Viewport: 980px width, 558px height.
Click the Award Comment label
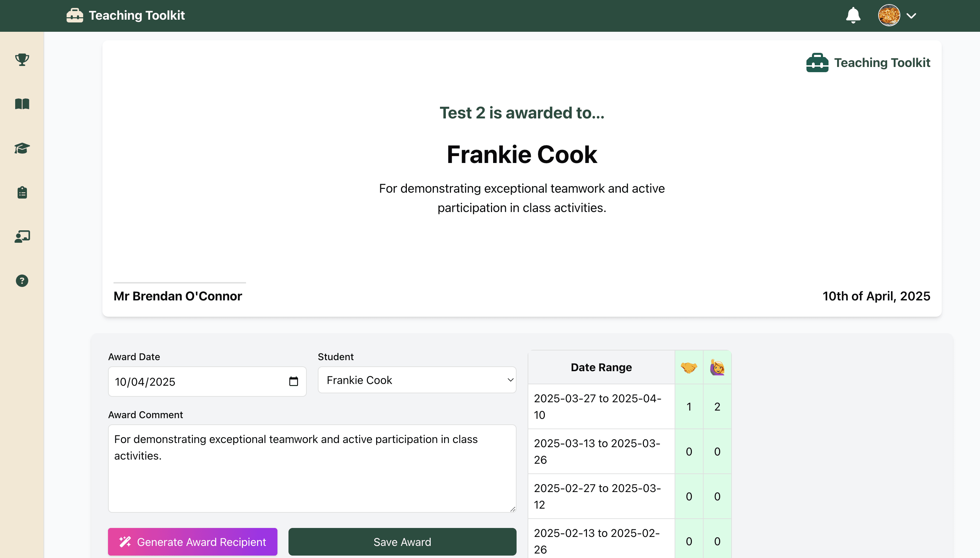point(146,415)
